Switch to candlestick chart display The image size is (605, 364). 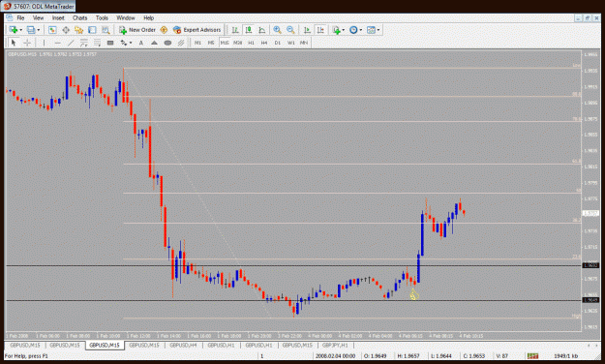click(x=249, y=30)
